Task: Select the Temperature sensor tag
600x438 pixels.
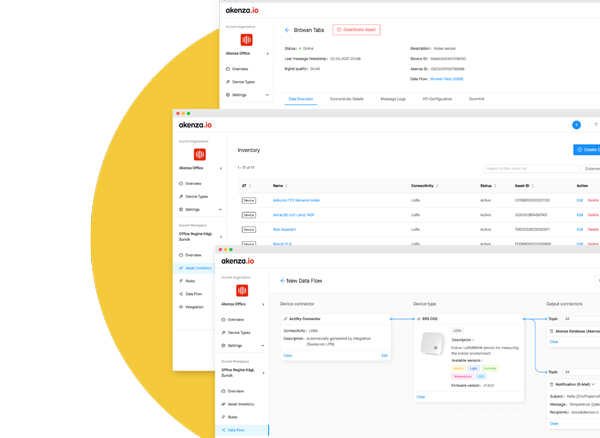Action: (x=462, y=377)
